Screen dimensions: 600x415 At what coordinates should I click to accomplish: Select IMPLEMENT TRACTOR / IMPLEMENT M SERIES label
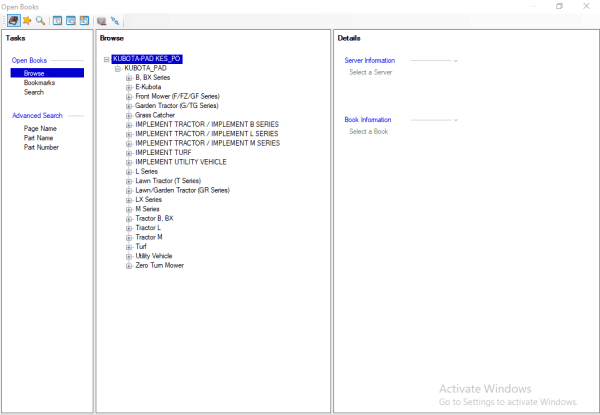pos(208,143)
